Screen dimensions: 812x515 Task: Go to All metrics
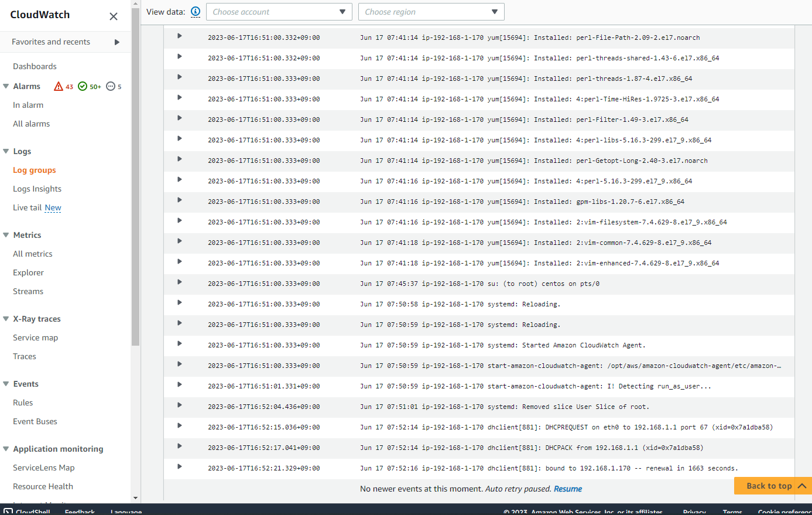point(33,254)
